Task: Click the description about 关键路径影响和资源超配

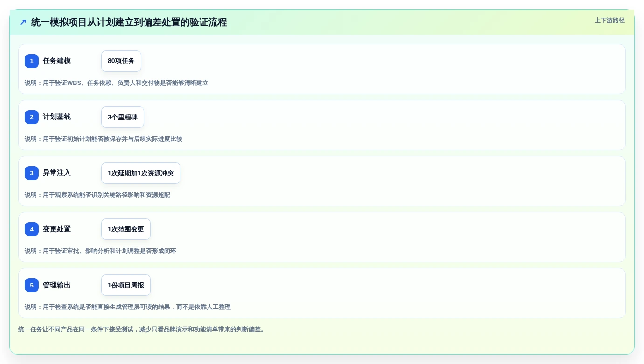Action: click(x=97, y=195)
